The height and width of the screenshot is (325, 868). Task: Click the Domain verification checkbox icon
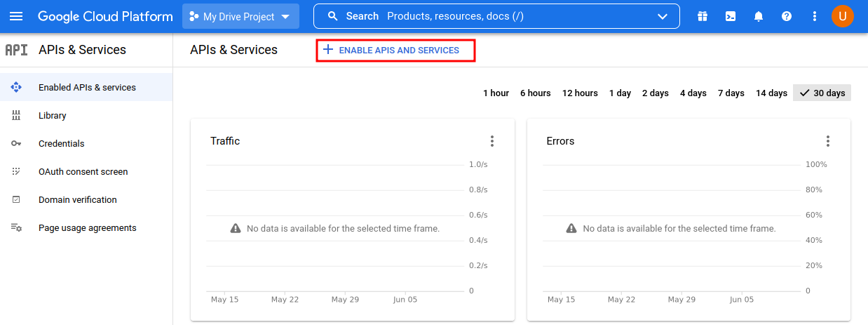[x=16, y=199]
